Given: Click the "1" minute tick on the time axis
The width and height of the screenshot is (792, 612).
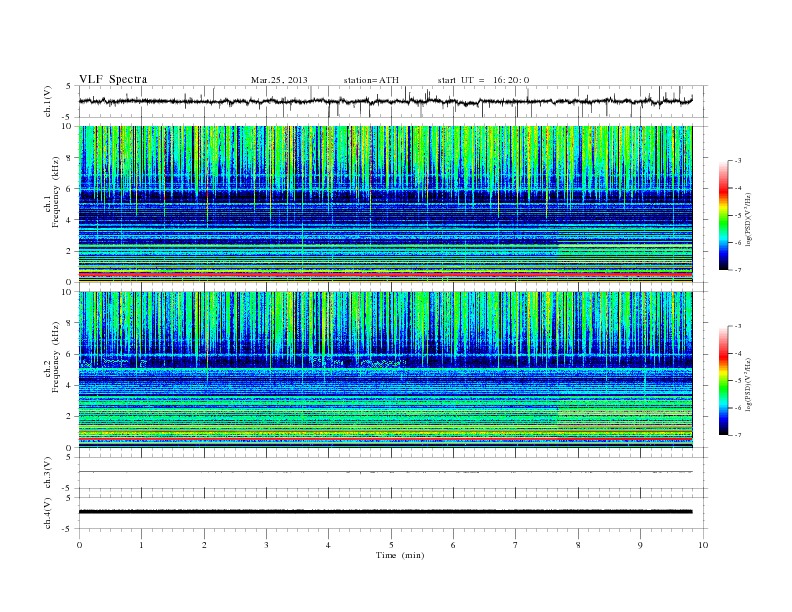Looking at the screenshot, I should (x=141, y=545).
